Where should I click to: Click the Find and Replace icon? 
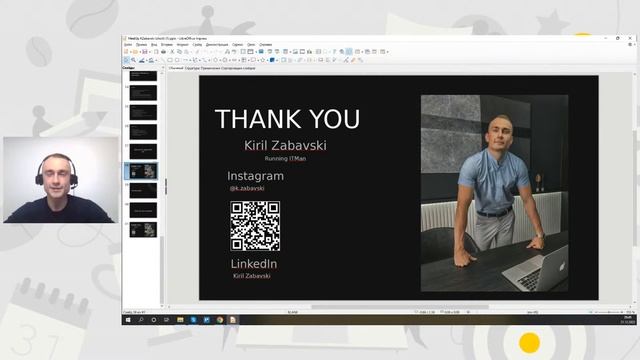point(228,52)
